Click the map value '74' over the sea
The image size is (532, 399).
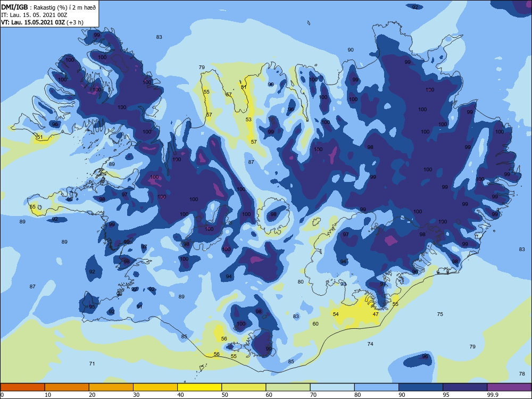pyautogui.click(x=370, y=344)
